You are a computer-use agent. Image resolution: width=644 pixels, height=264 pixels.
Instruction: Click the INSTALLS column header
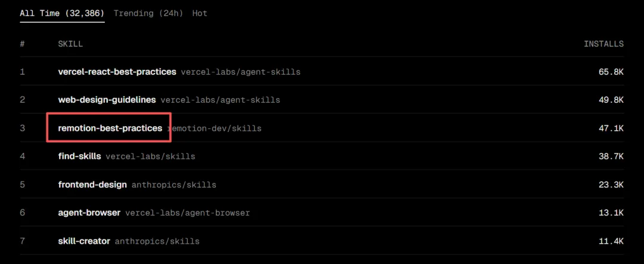point(603,44)
